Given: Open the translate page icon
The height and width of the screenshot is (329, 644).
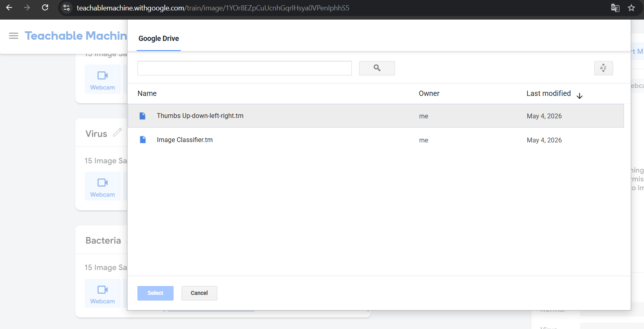Looking at the screenshot, I should (x=615, y=8).
